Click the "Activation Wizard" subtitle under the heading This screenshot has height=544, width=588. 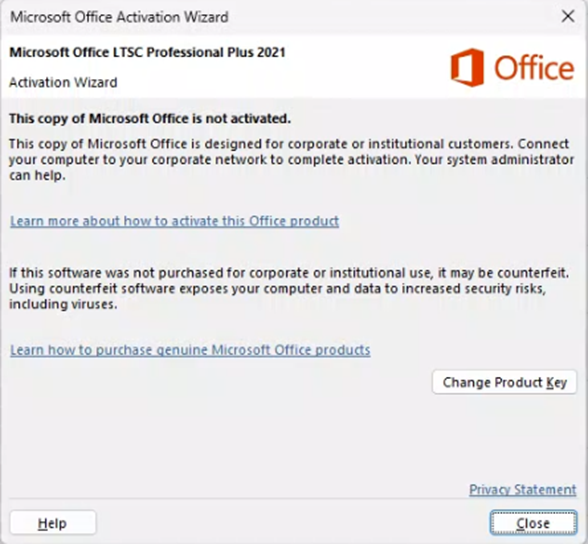coord(63,82)
